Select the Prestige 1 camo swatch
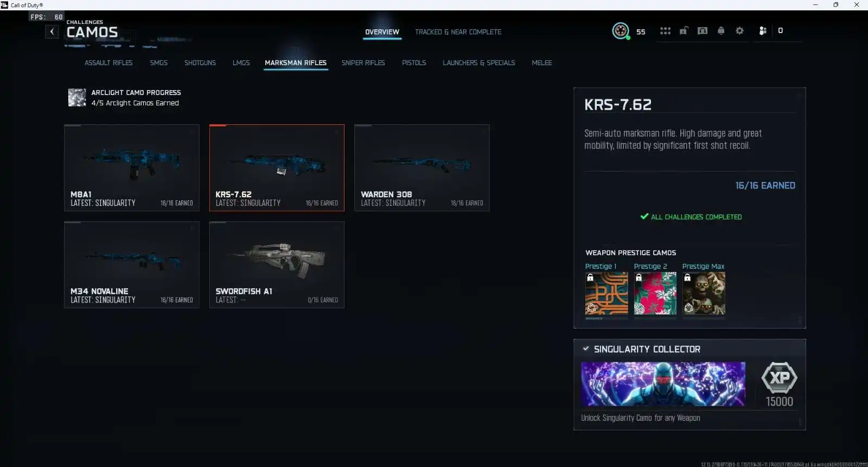The height and width of the screenshot is (467, 868). (x=607, y=293)
